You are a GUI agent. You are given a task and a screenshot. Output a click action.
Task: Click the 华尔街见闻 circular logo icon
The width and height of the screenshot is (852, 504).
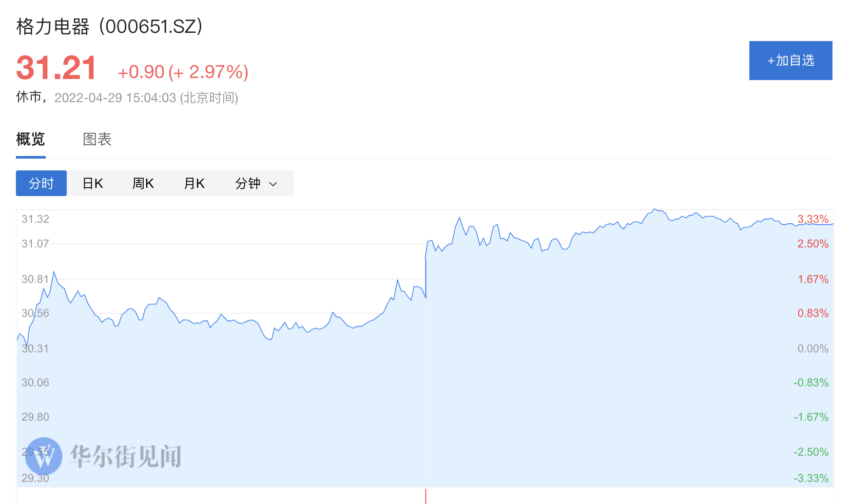(44, 456)
